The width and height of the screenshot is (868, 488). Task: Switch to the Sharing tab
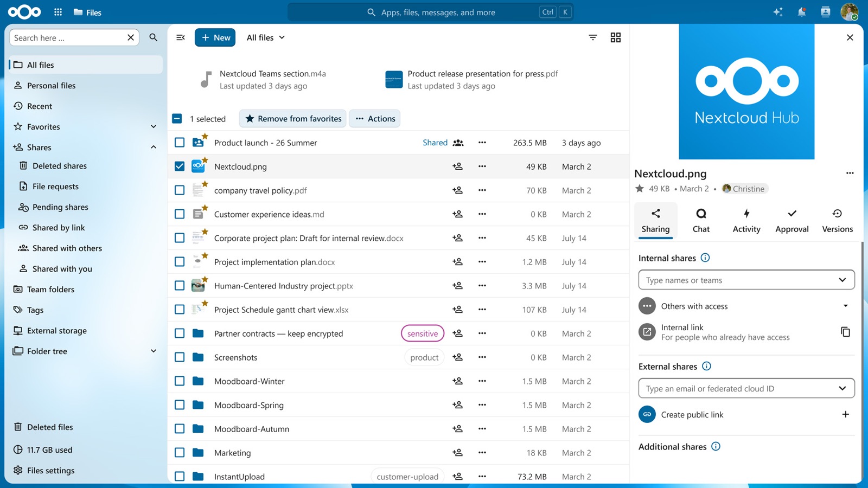pyautogui.click(x=655, y=221)
